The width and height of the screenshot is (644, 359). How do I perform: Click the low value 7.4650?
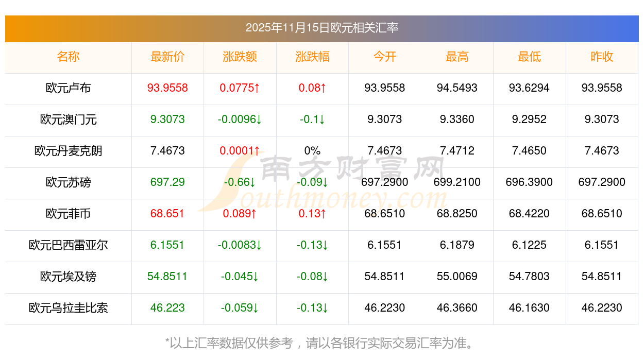click(530, 151)
